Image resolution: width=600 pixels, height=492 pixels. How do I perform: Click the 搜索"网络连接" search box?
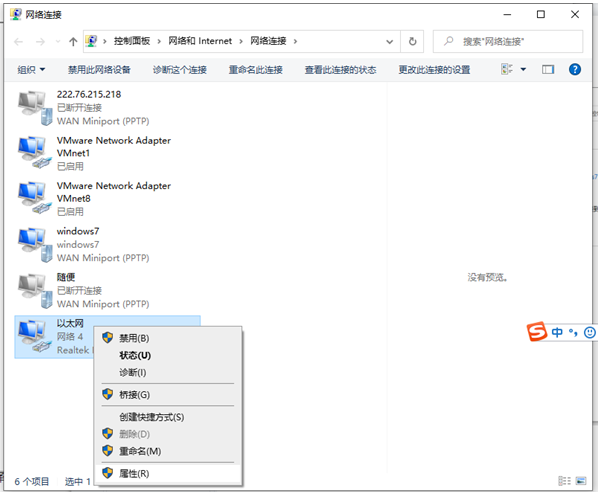pyautogui.click(x=510, y=41)
